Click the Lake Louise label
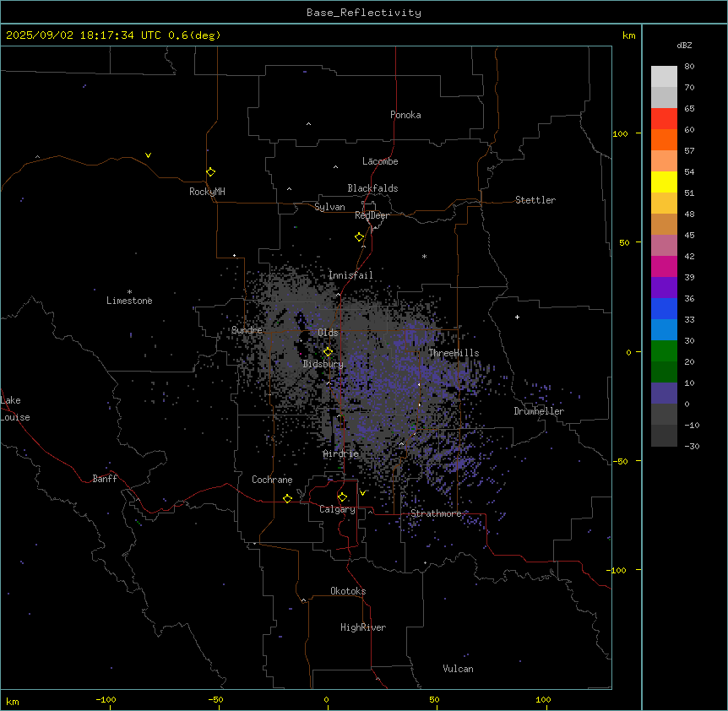 pyautogui.click(x=15, y=409)
